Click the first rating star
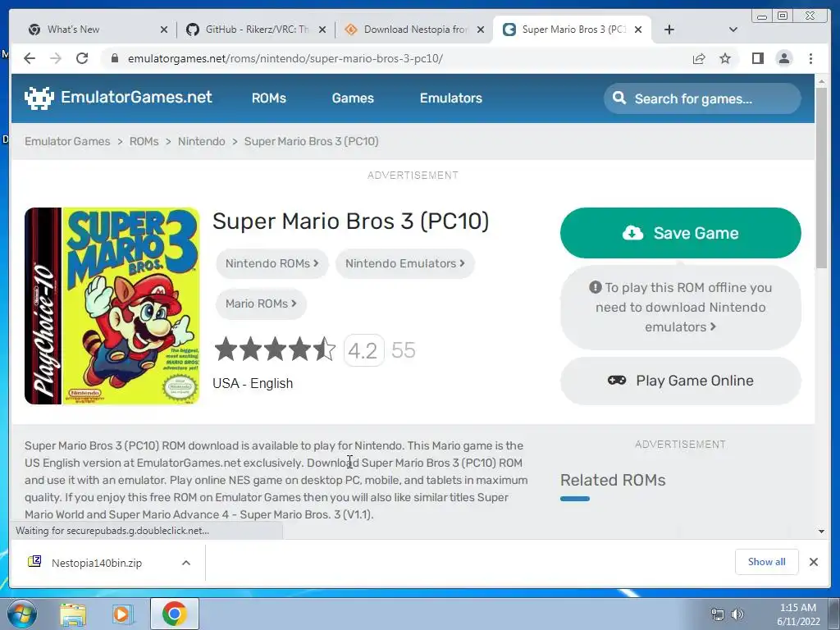 226,349
